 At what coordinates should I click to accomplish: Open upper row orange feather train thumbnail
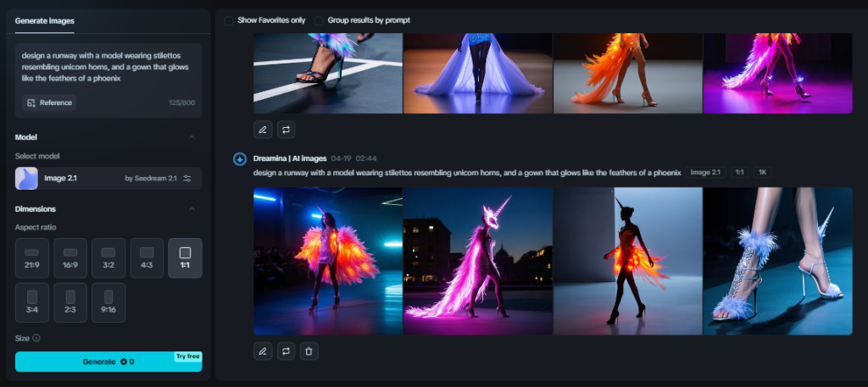point(628,73)
